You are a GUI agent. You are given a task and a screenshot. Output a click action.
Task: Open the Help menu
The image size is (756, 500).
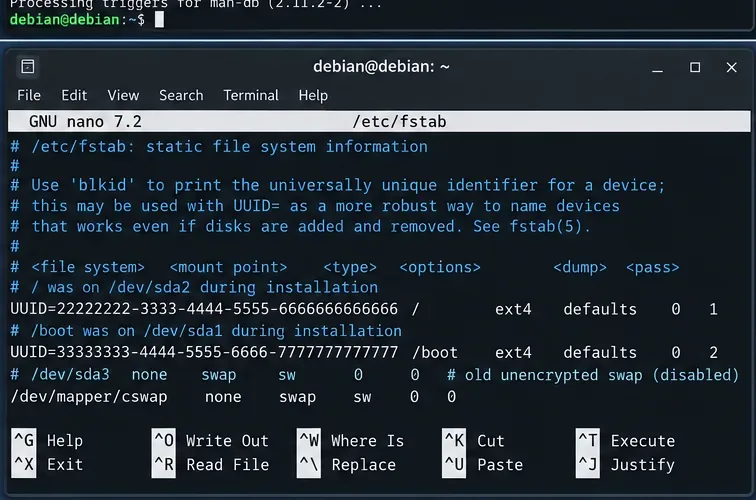coord(313,95)
